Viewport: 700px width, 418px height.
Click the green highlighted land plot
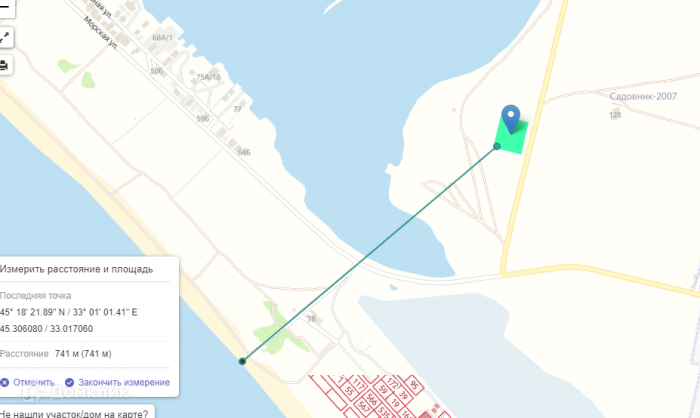point(512,136)
